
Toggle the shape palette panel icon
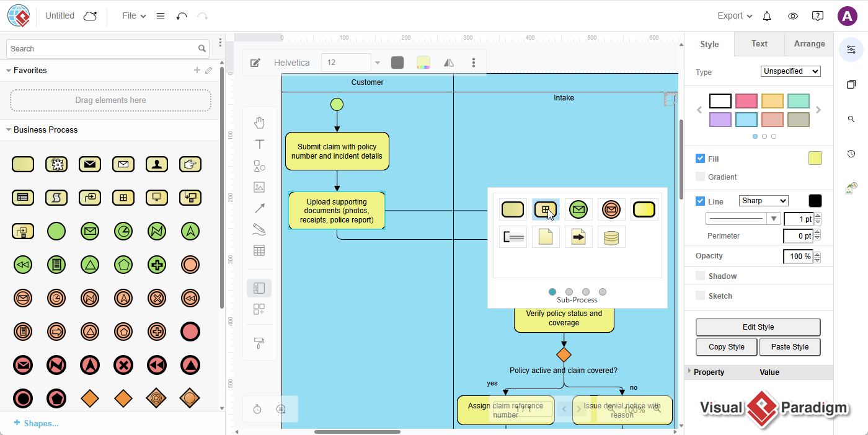pyautogui.click(x=259, y=288)
